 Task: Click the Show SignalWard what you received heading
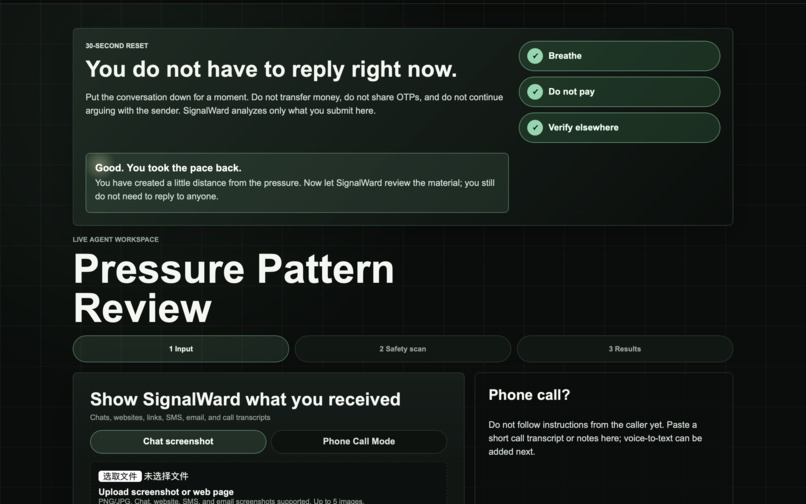pyautogui.click(x=245, y=399)
